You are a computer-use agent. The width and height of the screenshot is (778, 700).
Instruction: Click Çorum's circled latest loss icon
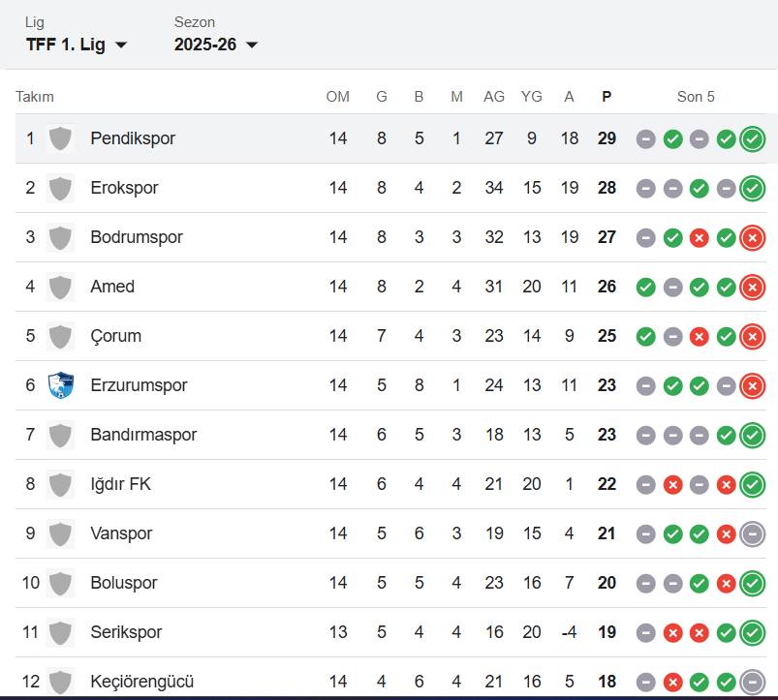pos(752,337)
